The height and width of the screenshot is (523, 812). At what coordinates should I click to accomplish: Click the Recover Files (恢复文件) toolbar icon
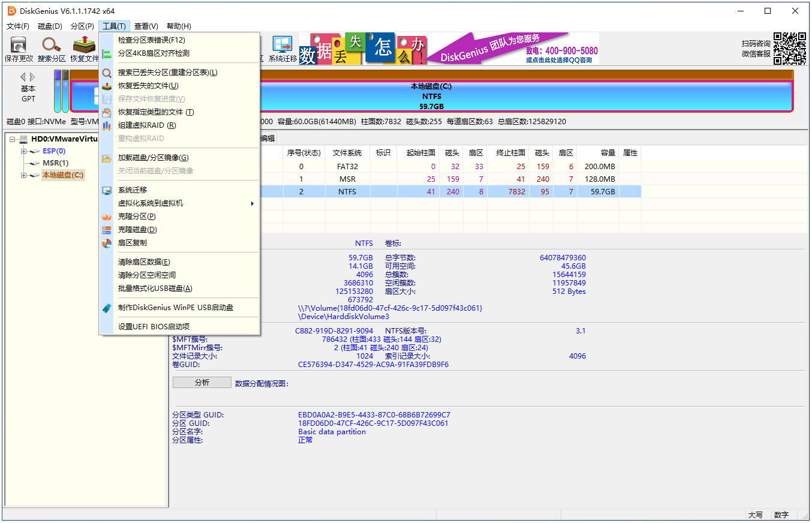tap(83, 48)
